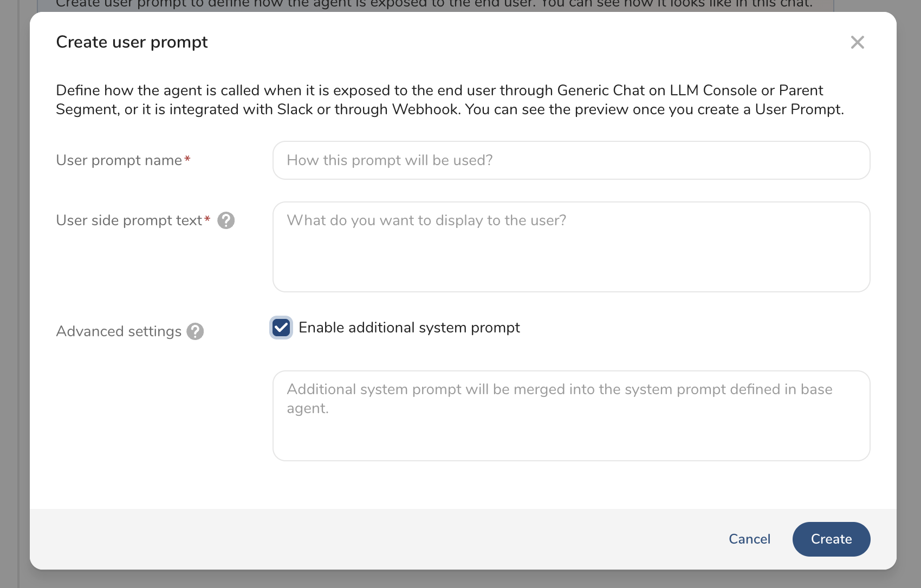Click the required asterisk by User side prompt text
The width and height of the screenshot is (921, 588).
pyautogui.click(x=207, y=219)
